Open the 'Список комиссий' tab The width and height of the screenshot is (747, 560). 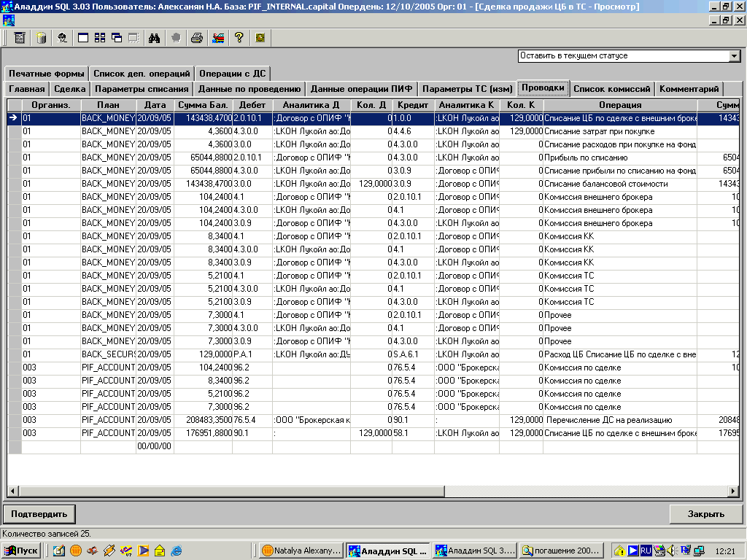[x=612, y=88]
